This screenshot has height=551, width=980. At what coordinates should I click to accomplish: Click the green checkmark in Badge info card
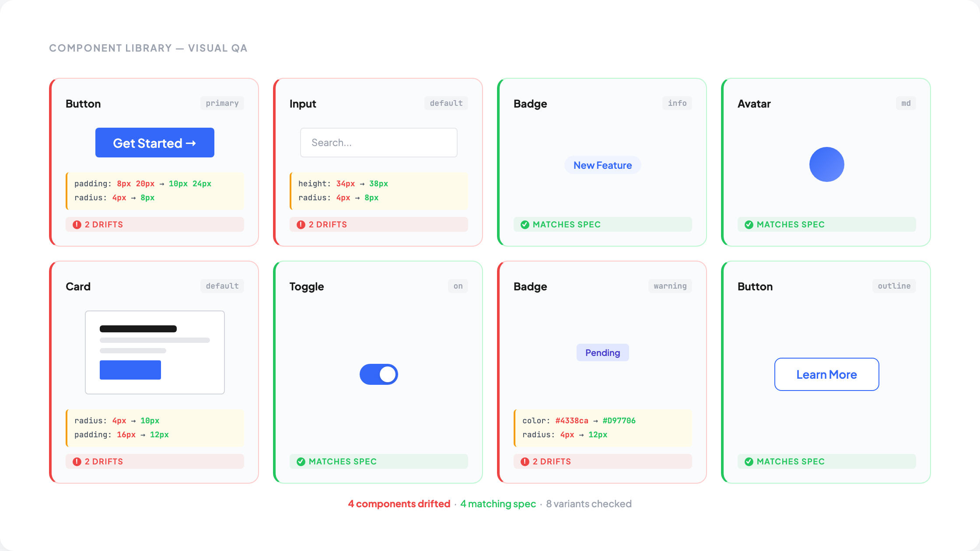(x=525, y=224)
